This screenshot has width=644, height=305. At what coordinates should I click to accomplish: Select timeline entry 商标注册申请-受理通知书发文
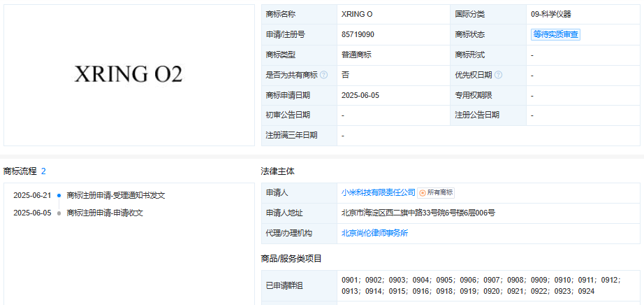point(116,195)
